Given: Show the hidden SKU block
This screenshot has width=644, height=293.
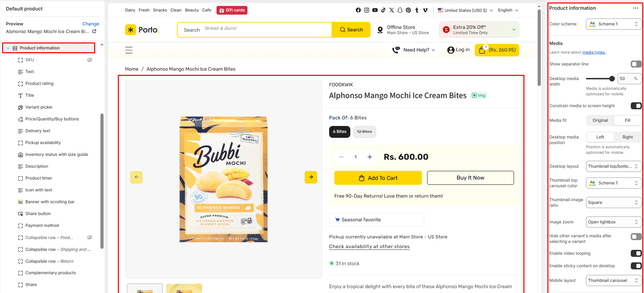Looking at the screenshot, I should click(x=90, y=60).
